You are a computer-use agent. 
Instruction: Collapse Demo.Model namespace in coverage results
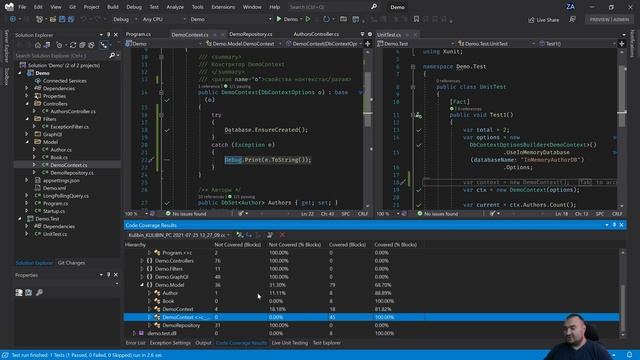point(142,285)
